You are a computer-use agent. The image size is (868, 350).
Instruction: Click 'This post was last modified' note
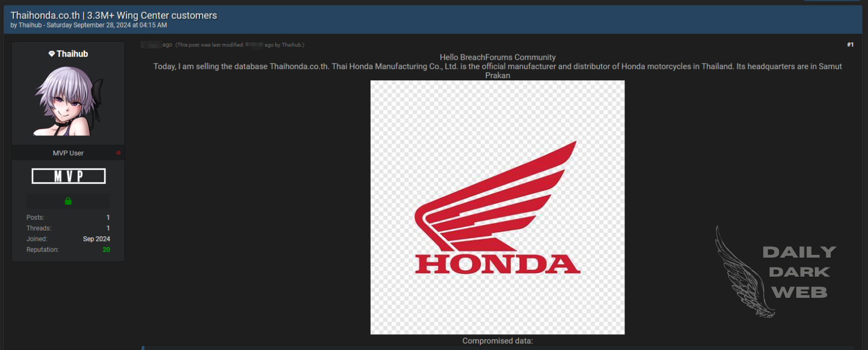(x=240, y=45)
